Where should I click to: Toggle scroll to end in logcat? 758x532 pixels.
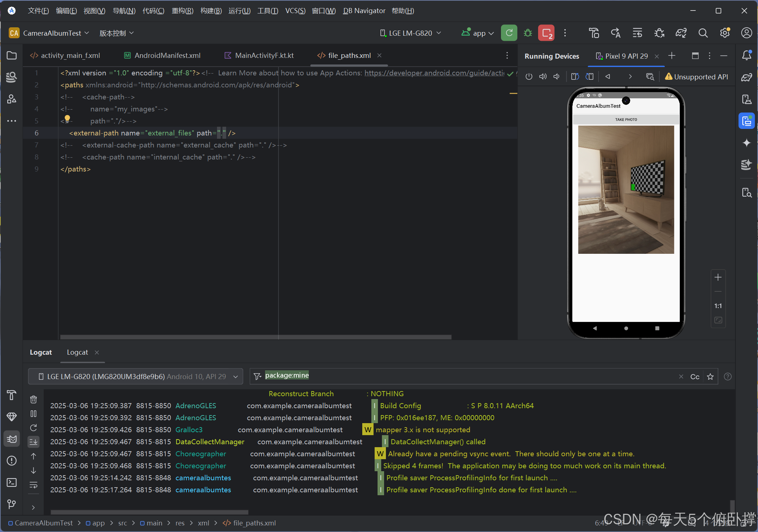click(33, 442)
